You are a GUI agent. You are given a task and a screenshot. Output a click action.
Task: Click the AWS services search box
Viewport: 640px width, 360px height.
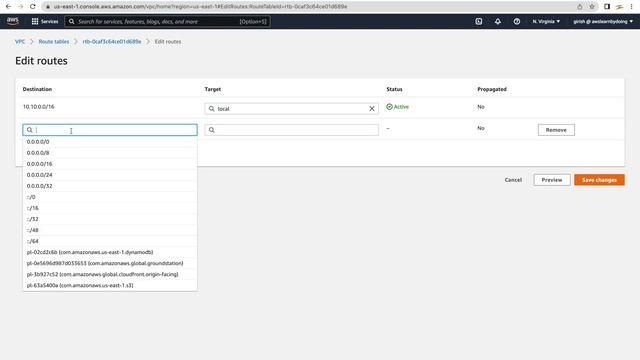(167, 21)
